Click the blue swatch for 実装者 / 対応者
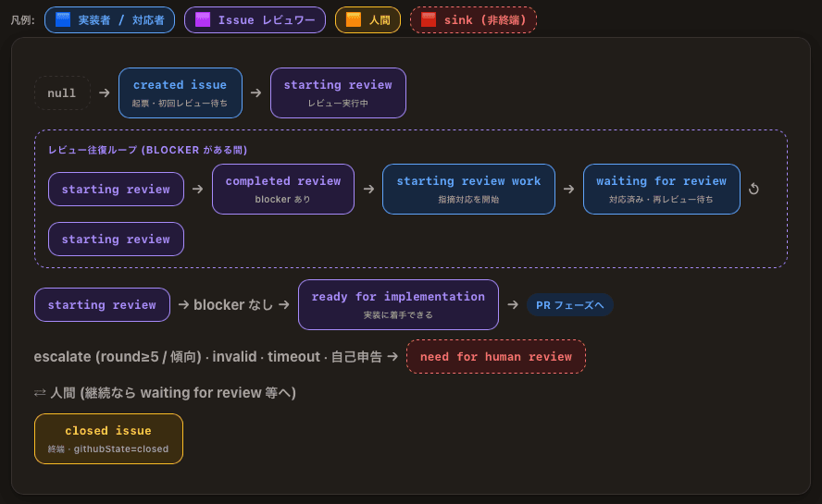 click(x=63, y=20)
